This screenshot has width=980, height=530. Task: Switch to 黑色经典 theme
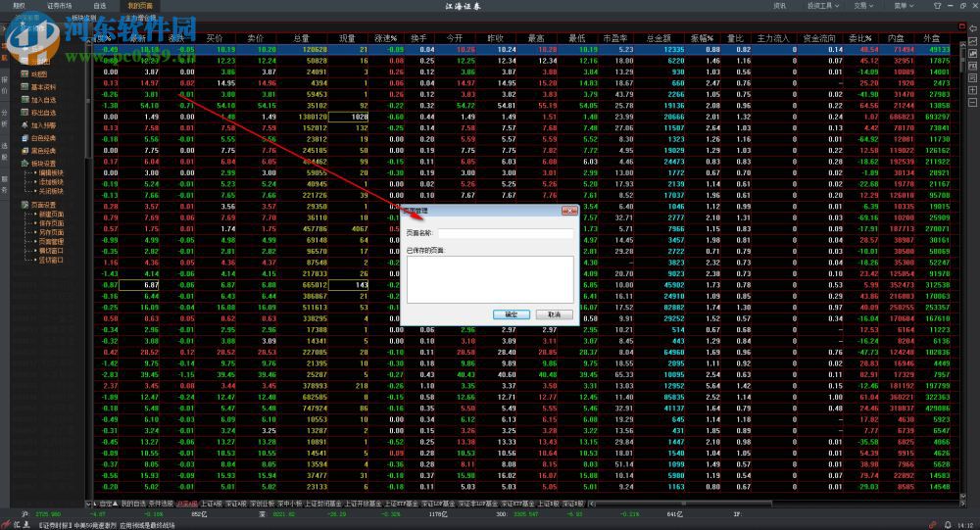43,151
